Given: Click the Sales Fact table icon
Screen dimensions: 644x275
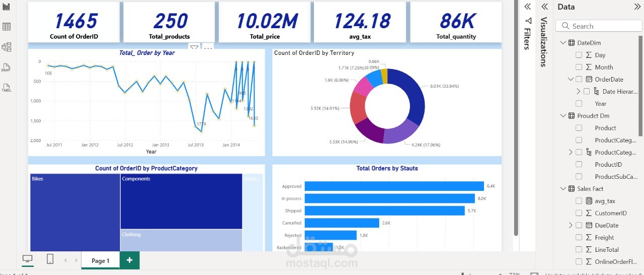Looking at the screenshot, I should pos(572,189).
